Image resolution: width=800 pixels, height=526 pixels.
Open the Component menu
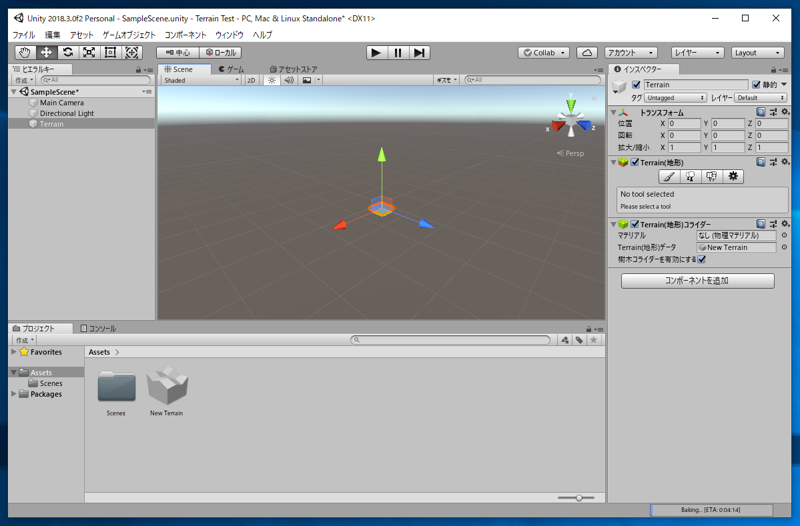tap(185, 35)
